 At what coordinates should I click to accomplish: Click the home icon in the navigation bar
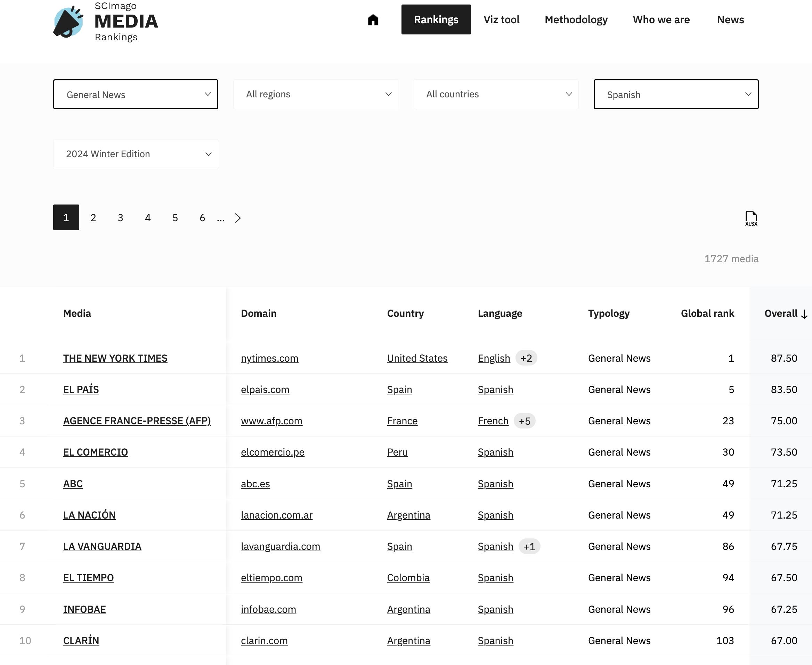pos(373,19)
